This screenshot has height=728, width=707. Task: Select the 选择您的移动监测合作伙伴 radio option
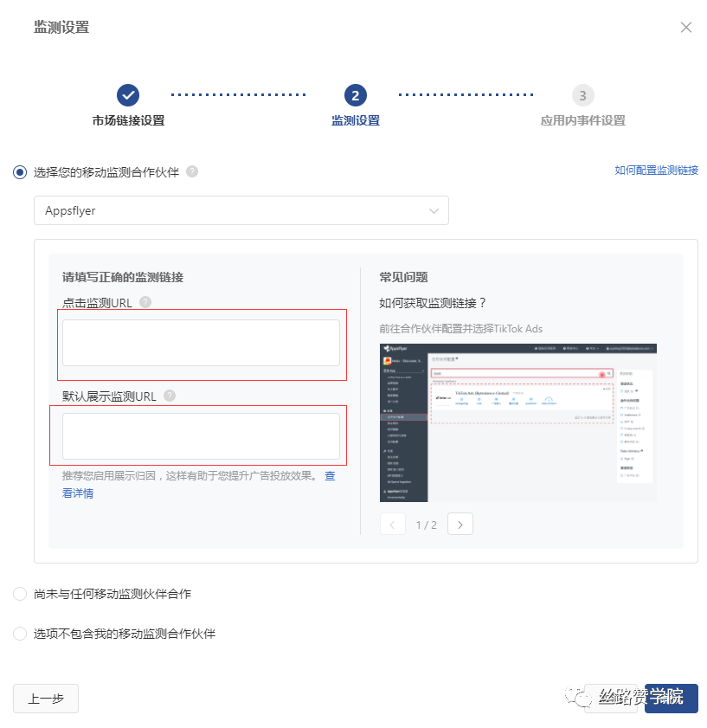(19, 171)
